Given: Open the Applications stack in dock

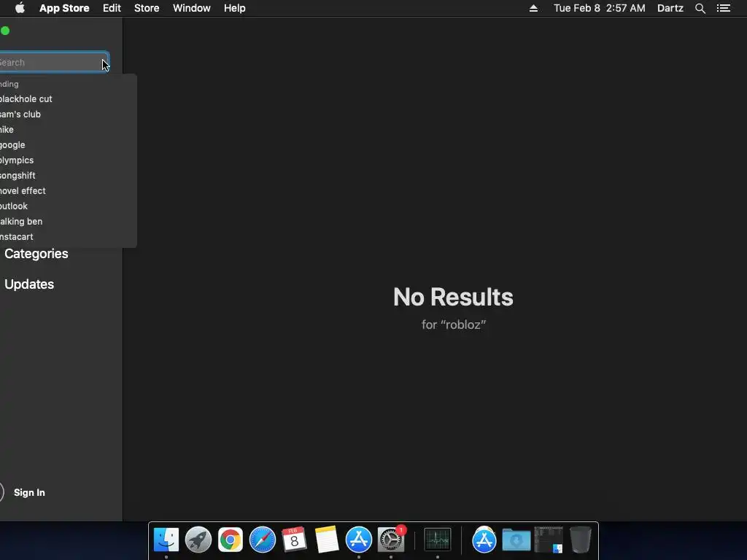Looking at the screenshot, I should [x=484, y=540].
